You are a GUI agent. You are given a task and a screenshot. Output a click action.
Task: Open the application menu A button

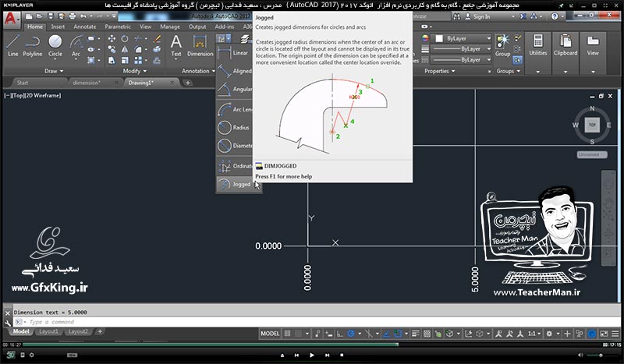(x=11, y=19)
